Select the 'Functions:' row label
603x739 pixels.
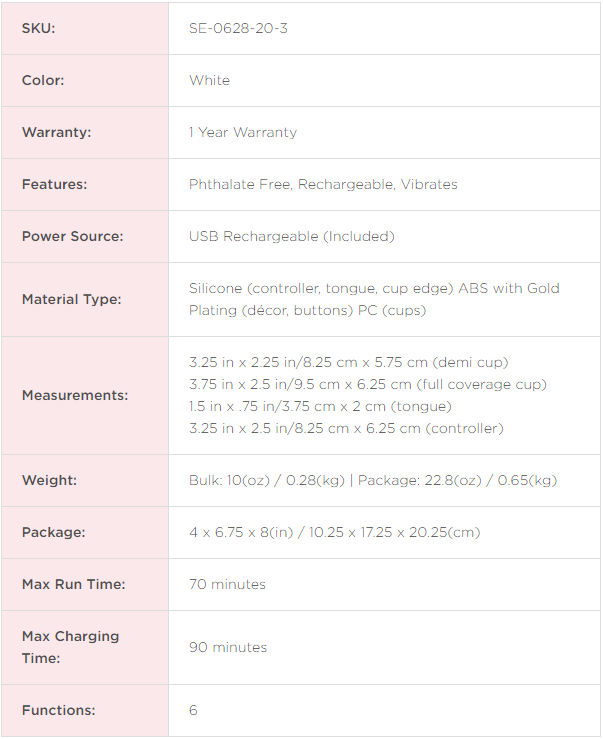coord(58,710)
